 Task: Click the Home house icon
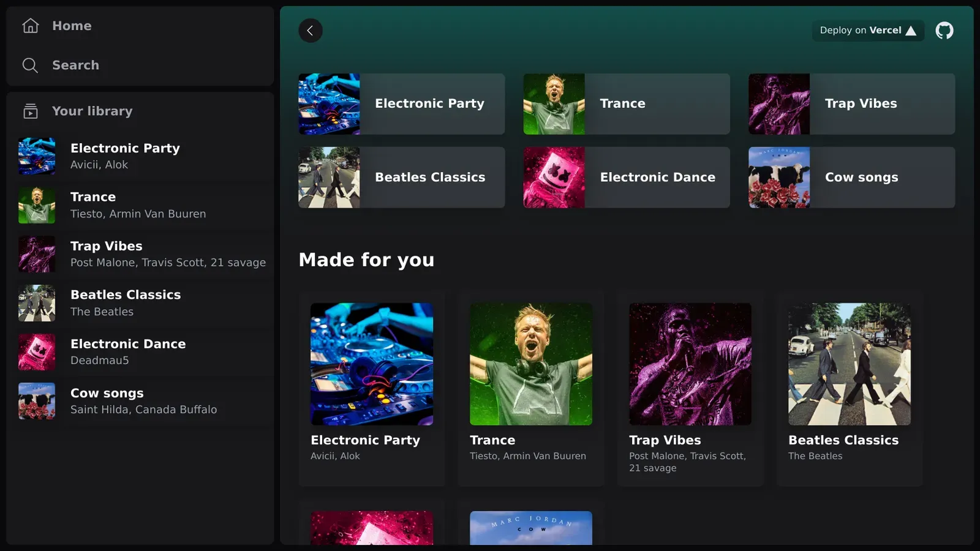31,26
